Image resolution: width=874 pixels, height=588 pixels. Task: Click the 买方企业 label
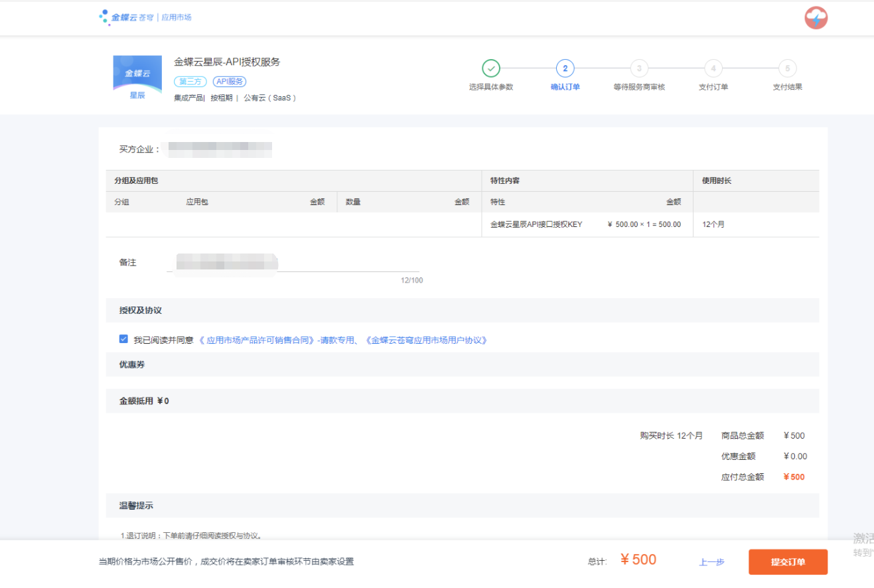[x=140, y=149]
